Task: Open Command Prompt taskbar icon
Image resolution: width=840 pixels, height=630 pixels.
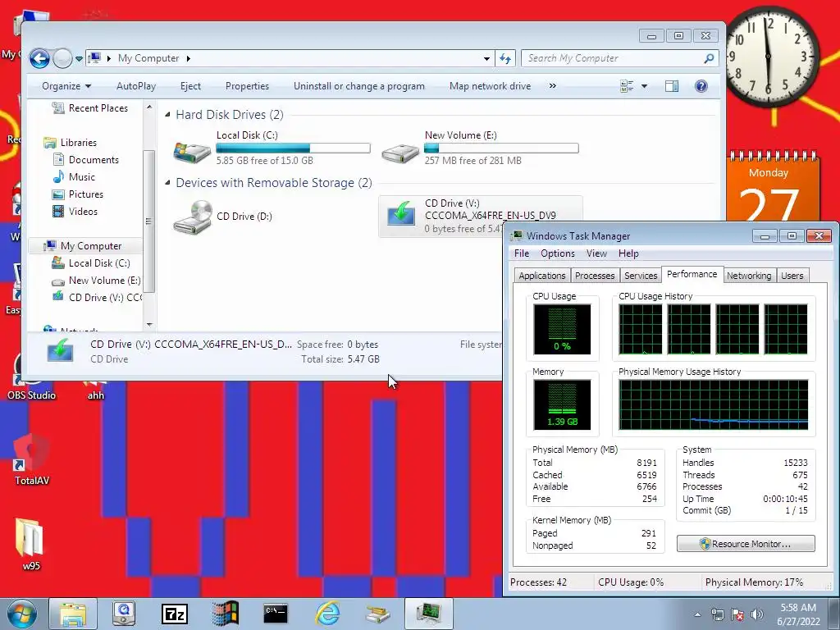Action: 276,614
